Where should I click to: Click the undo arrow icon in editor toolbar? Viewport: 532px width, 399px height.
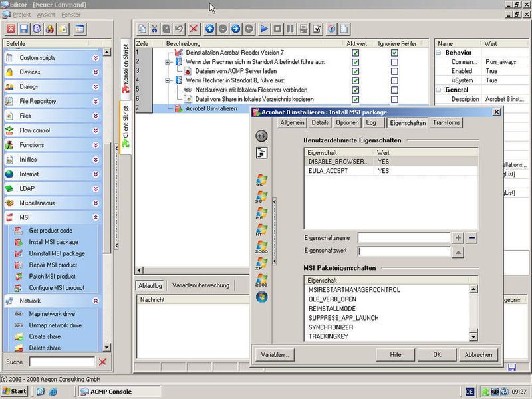(179, 29)
